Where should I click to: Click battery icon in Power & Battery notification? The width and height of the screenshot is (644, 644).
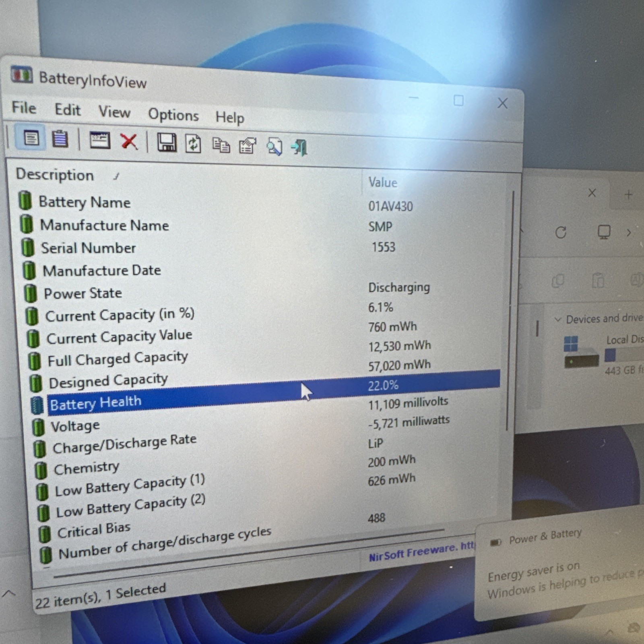(495, 543)
